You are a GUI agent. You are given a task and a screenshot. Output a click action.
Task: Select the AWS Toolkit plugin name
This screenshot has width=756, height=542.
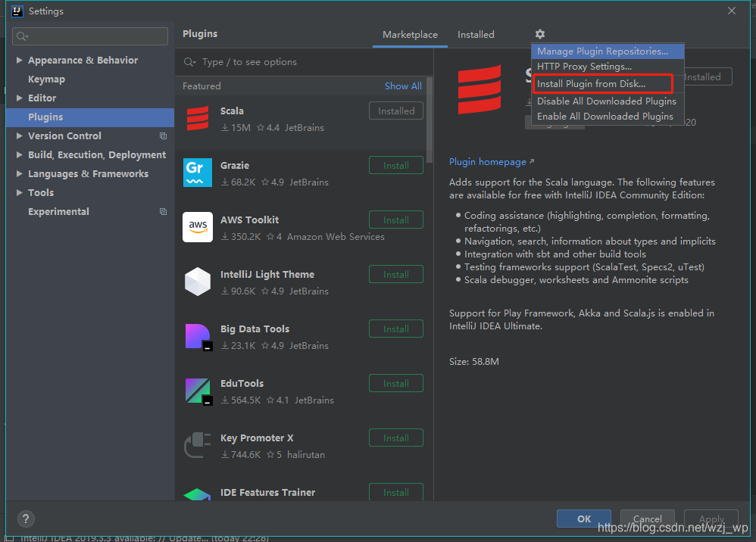coord(250,220)
